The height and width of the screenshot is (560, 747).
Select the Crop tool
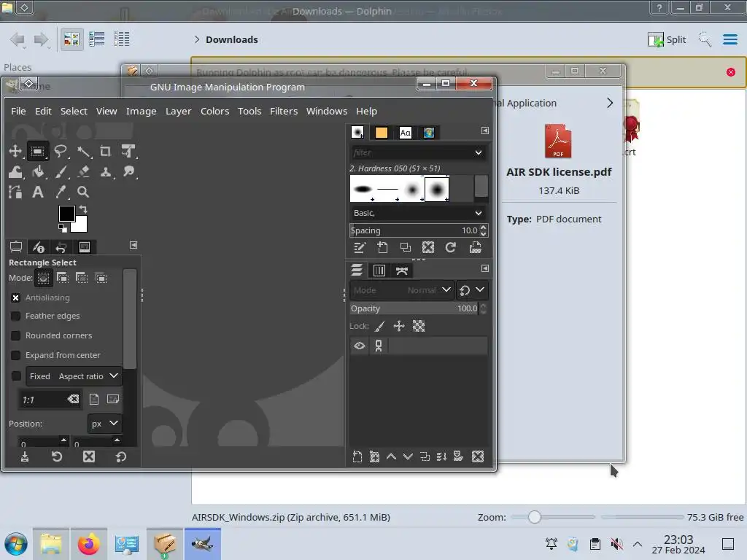105,152
